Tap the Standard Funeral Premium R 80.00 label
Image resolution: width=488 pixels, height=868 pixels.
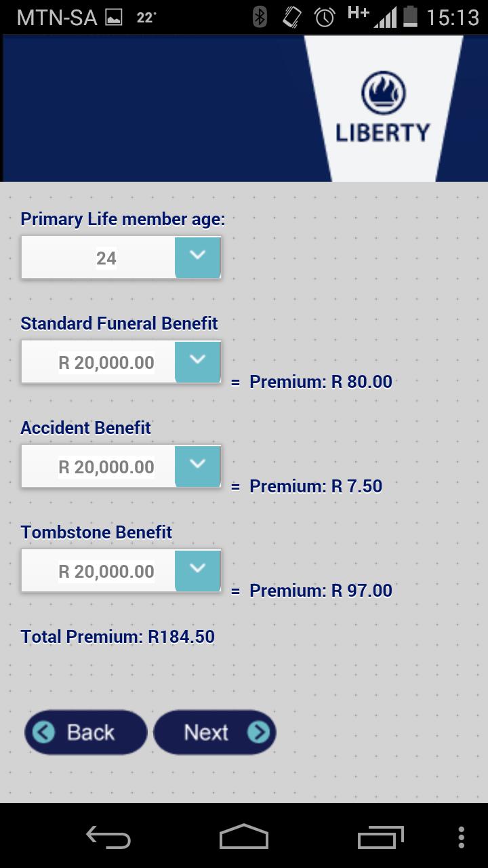coord(321,382)
